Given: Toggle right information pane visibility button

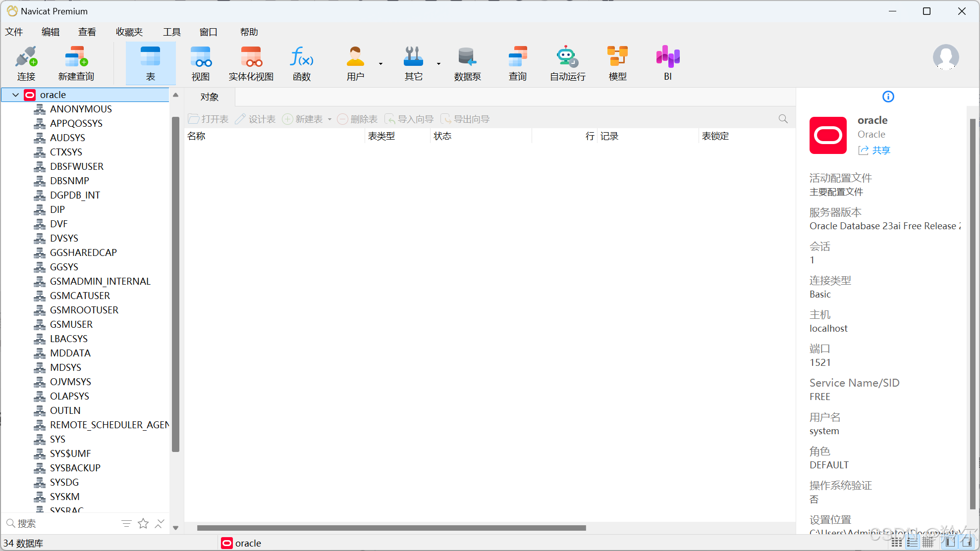Looking at the screenshot, I should coord(967,542).
